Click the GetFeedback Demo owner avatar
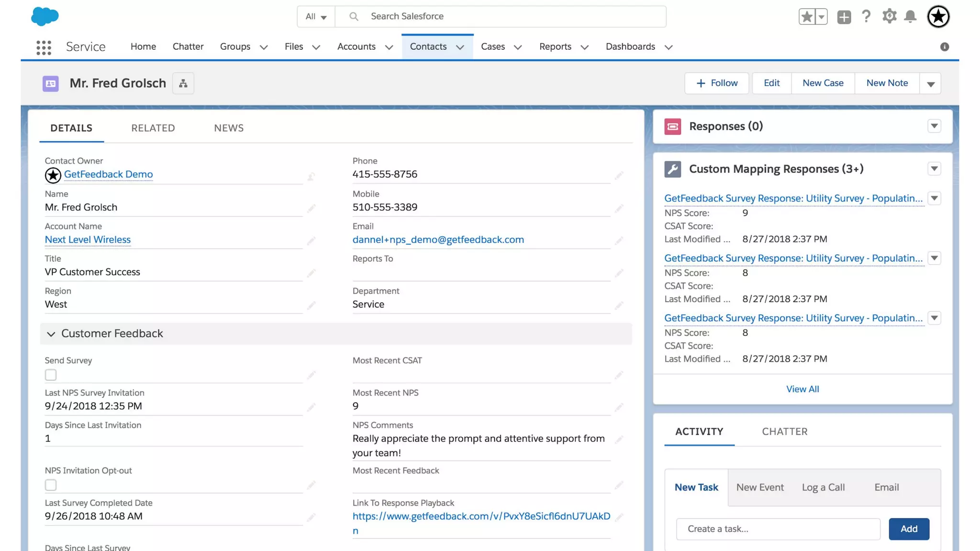Image resolution: width=980 pixels, height=551 pixels. click(53, 176)
